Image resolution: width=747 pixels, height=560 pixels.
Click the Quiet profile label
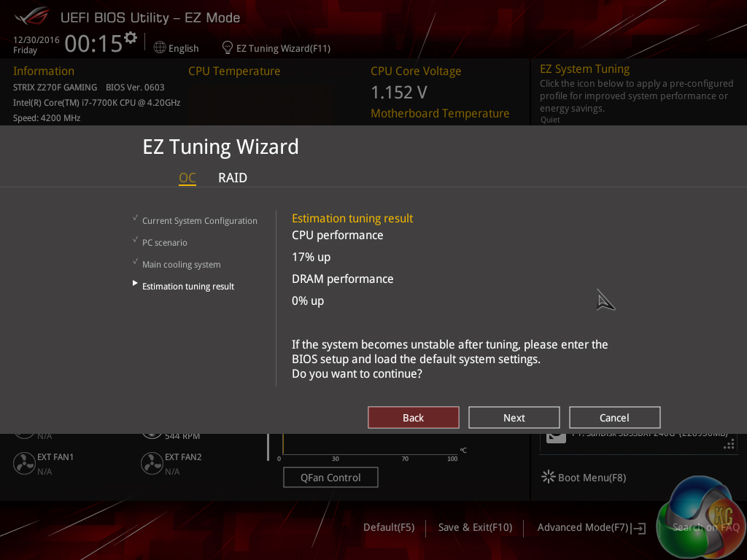tap(550, 120)
